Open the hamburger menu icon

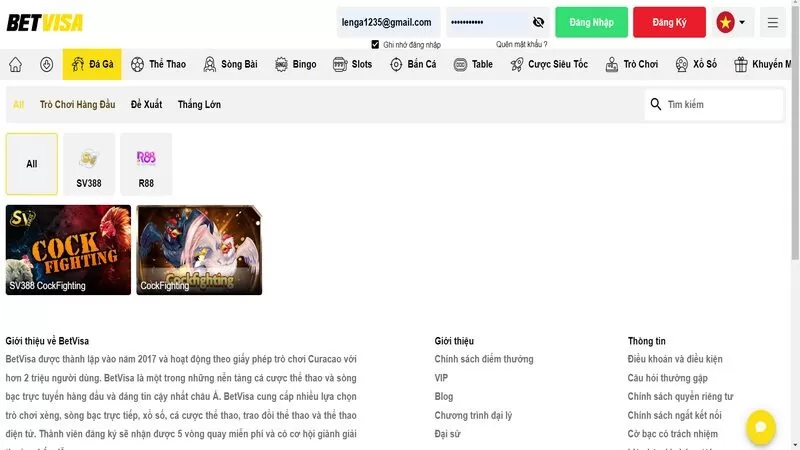772,22
